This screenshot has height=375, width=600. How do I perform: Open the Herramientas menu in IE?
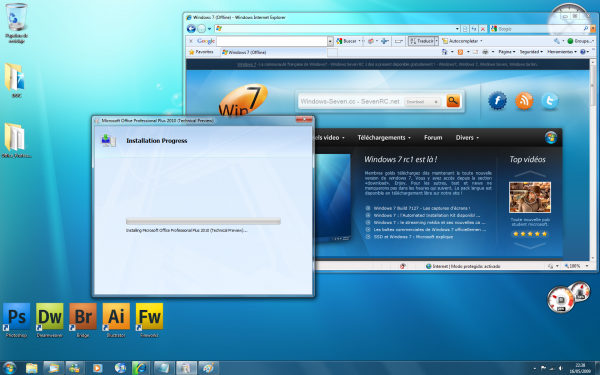[x=562, y=52]
